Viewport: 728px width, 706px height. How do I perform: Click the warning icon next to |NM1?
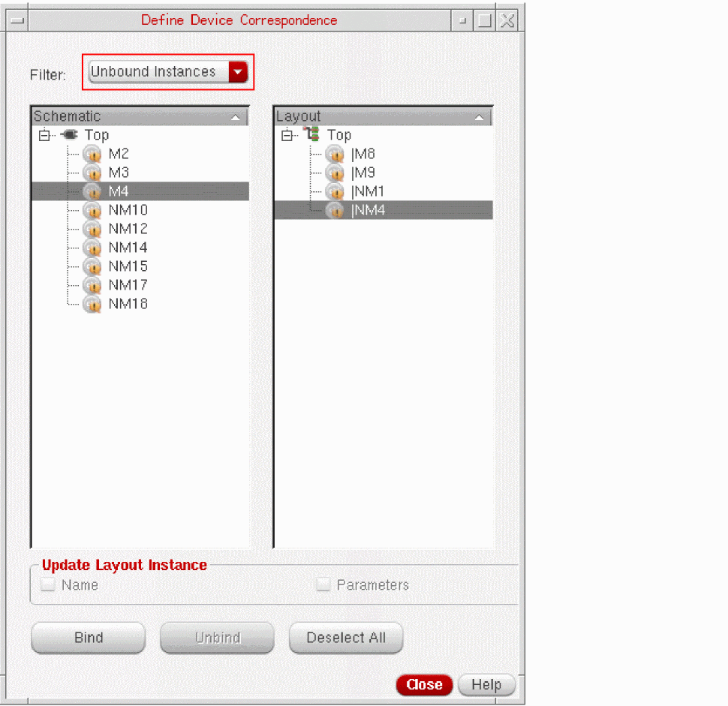[335, 191]
